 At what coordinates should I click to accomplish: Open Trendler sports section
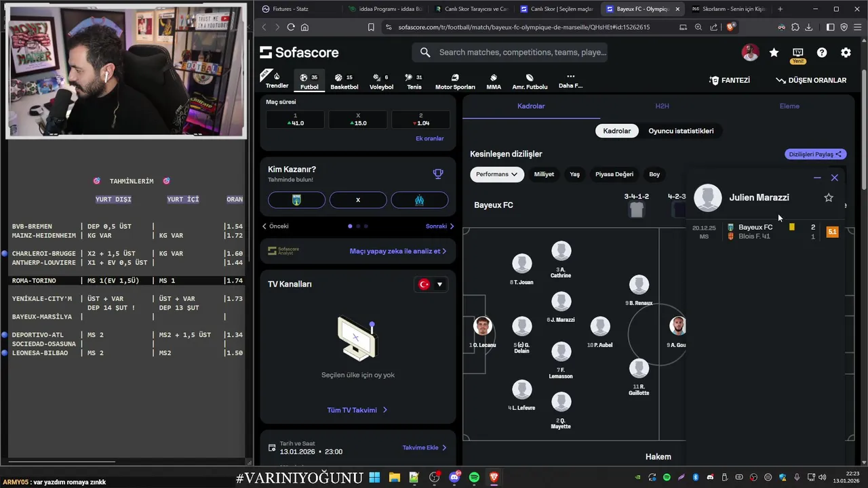point(277,80)
